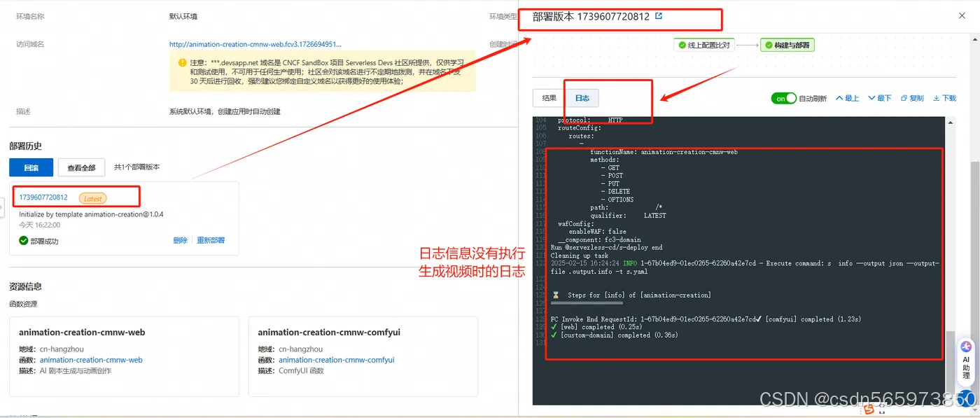Click text '共1个部署版本'
980x418 pixels.
click(x=137, y=167)
